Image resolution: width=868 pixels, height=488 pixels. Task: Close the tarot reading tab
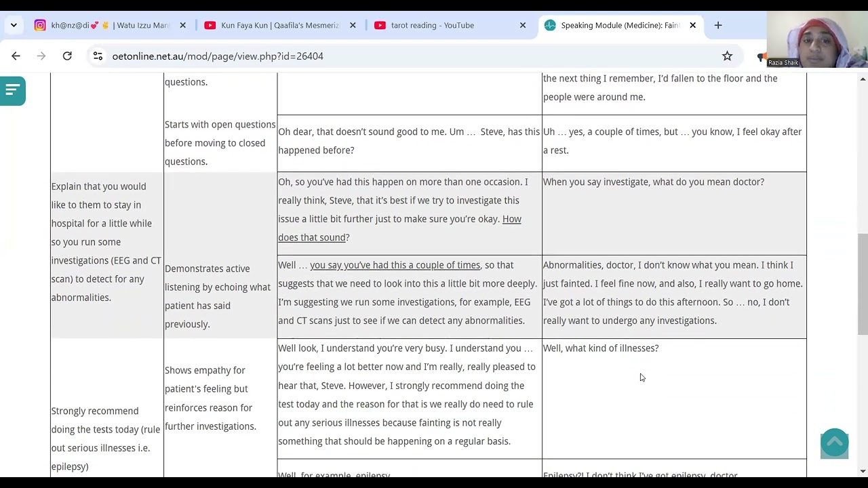click(x=523, y=25)
